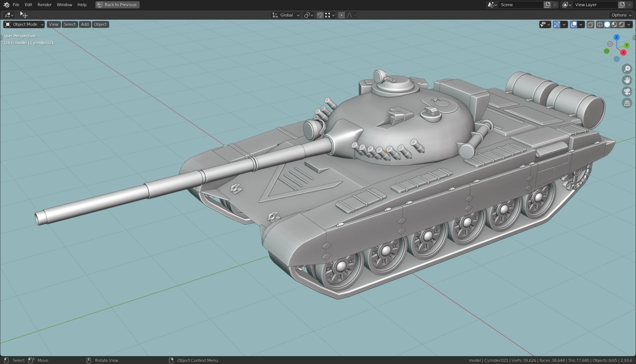Click the Move mouse icon in status bar
Screen dimensions: 636x364
pyautogui.click(x=31, y=360)
